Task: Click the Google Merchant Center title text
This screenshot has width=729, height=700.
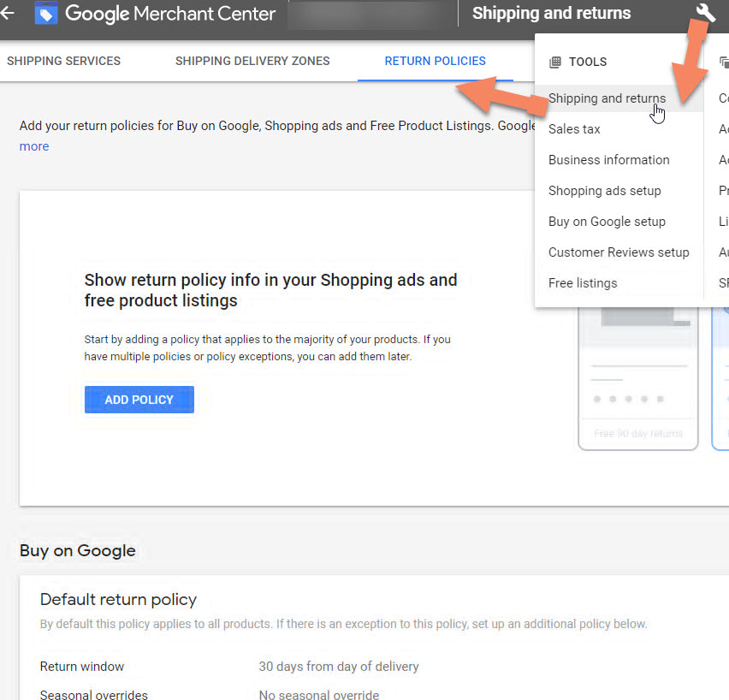Action: pyautogui.click(x=170, y=14)
